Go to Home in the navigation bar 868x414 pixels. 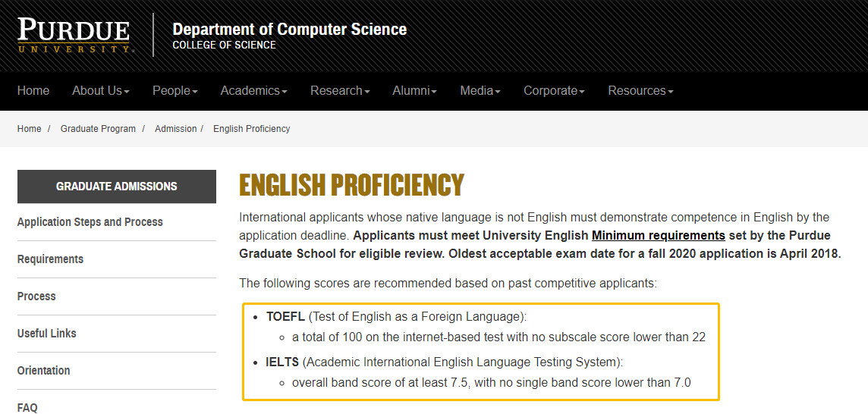(33, 90)
